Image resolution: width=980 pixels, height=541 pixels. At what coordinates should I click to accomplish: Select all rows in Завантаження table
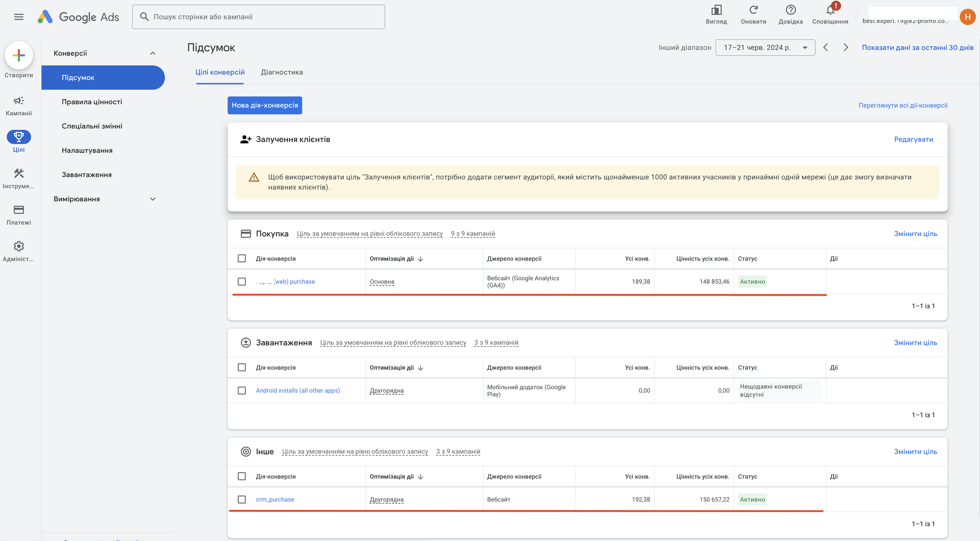click(241, 367)
